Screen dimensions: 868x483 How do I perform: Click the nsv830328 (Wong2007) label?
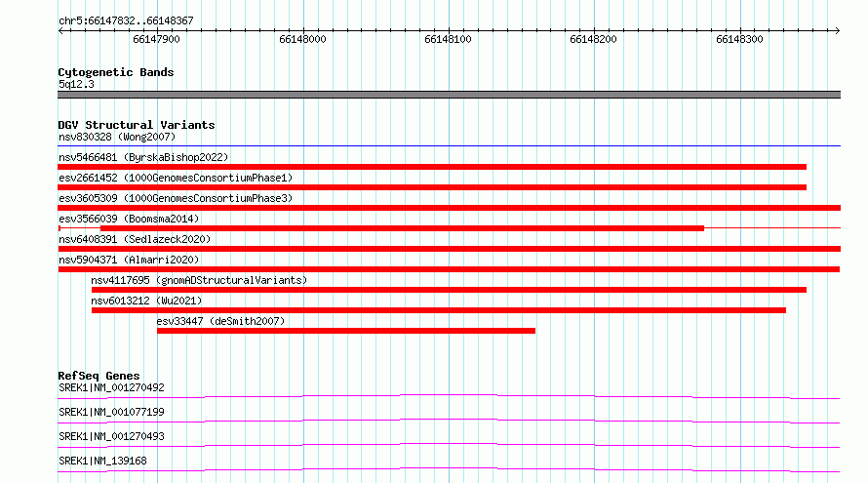click(x=117, y=137)
